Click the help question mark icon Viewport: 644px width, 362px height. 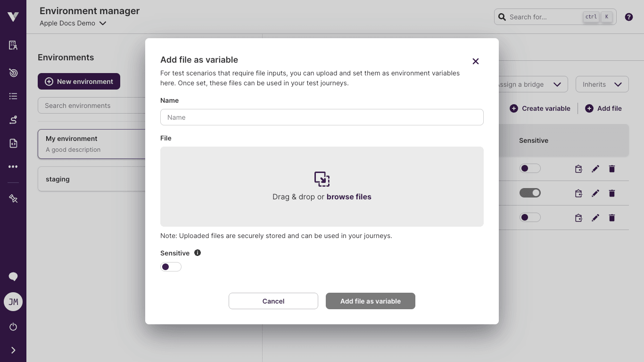coord(628,17)
